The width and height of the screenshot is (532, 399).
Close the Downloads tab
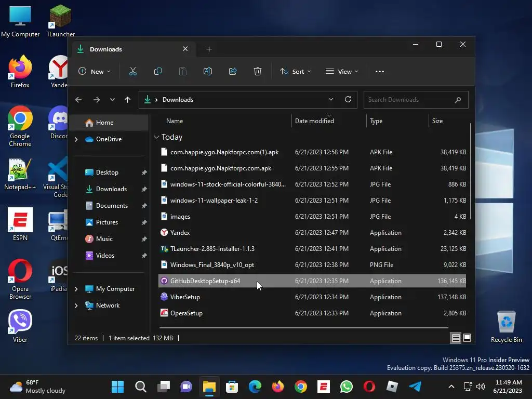[x=185, y=49]
